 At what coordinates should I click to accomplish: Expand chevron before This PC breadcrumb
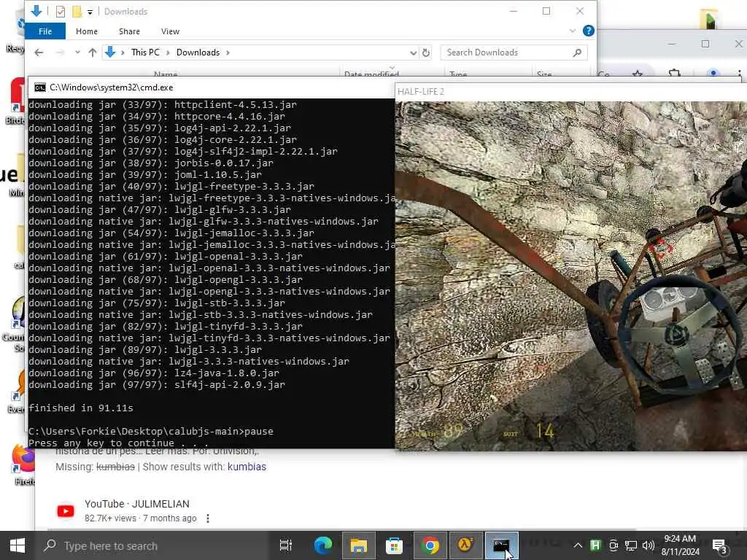pos(123,52)
